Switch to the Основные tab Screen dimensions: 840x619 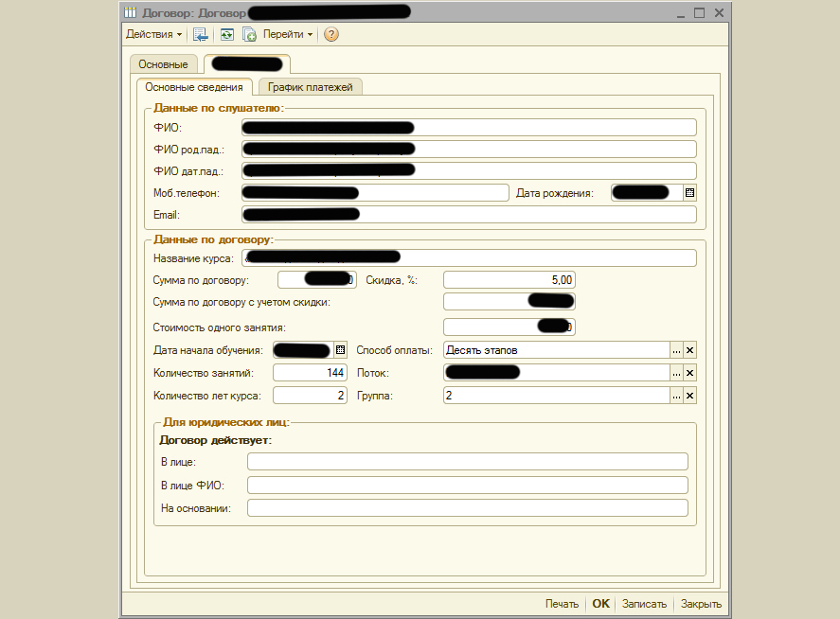click(x=163, y=64)
